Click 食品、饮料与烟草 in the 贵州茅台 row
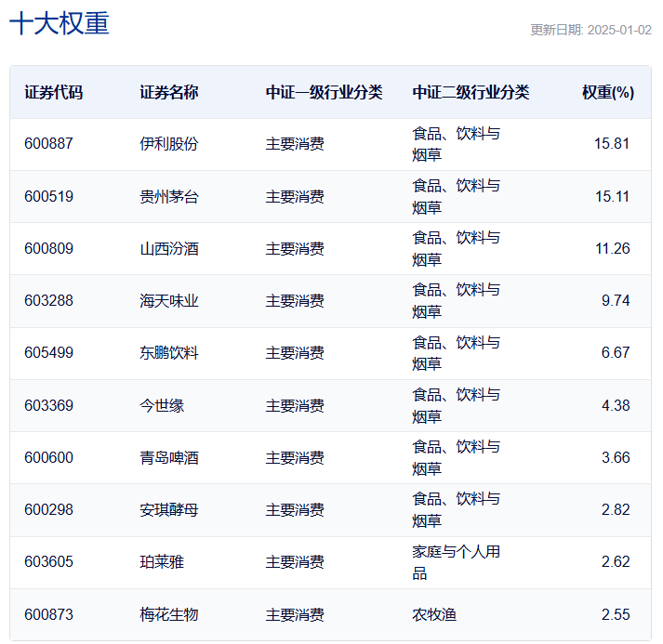The width and height of the screenshot is (663, 644). tap(457, 196)
